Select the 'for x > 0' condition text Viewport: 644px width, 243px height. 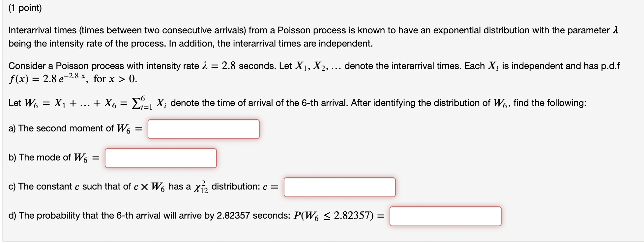point(113,79)
